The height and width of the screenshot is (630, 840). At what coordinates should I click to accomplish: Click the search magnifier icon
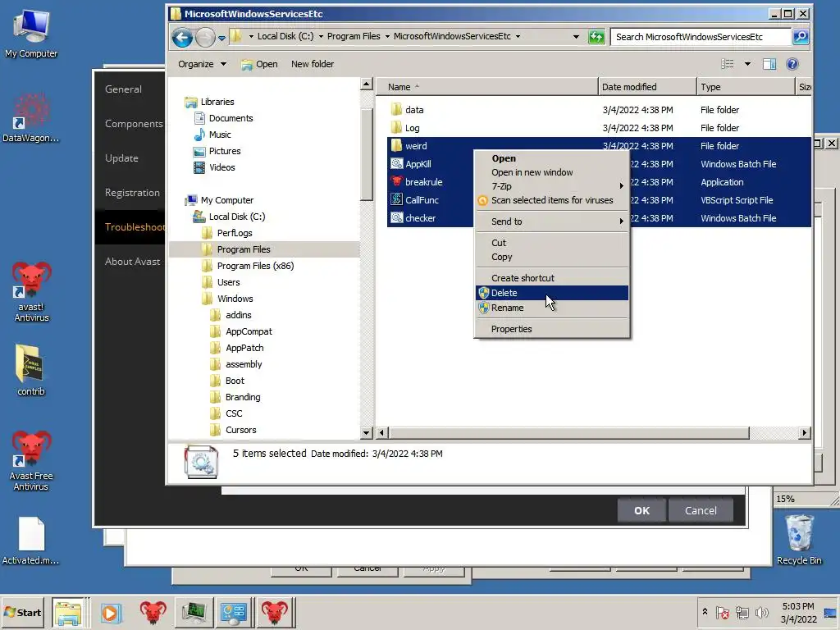pos(801,36)
